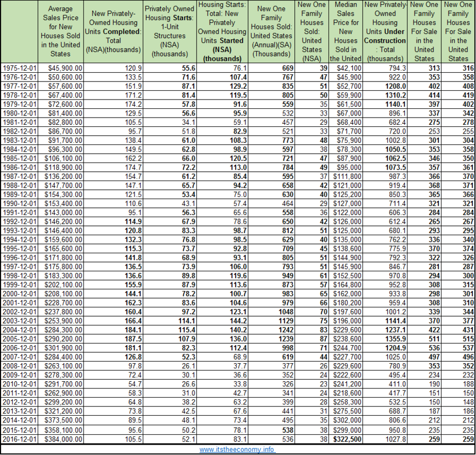Select the $302,000 median price cell

click(x=346, y=420)
